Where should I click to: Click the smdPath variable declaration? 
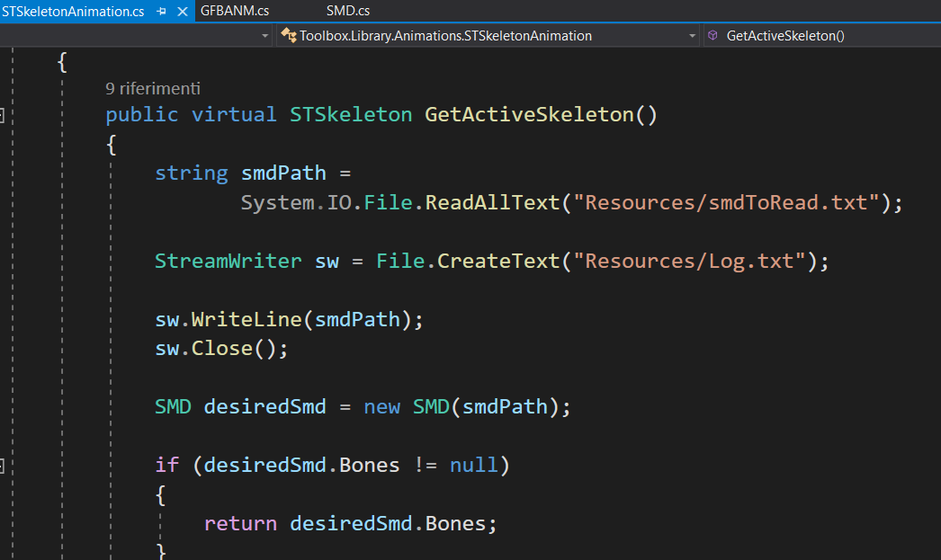283,173
